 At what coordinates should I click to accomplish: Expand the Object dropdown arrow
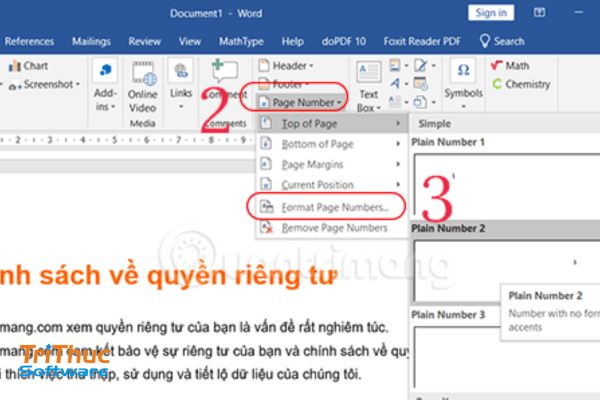434,102
